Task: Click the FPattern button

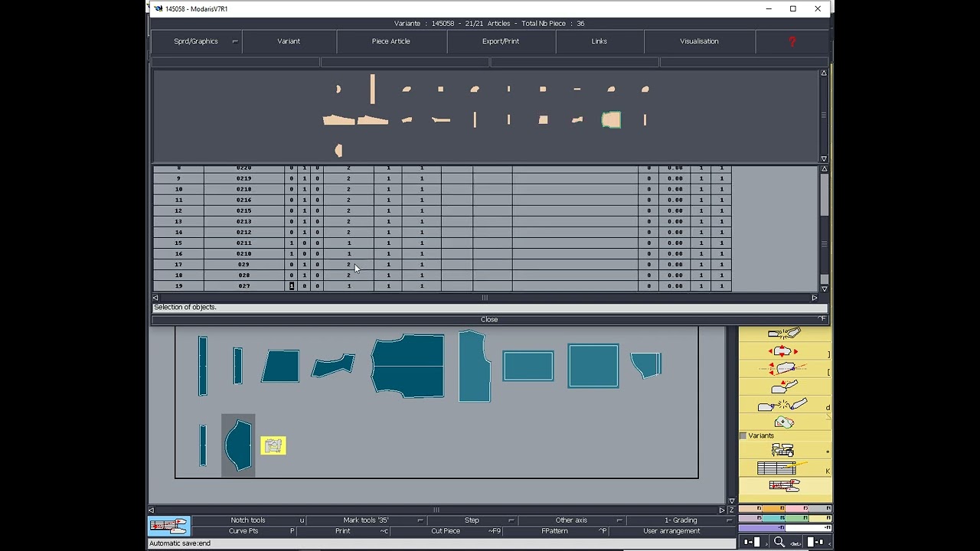Action: 554,531
